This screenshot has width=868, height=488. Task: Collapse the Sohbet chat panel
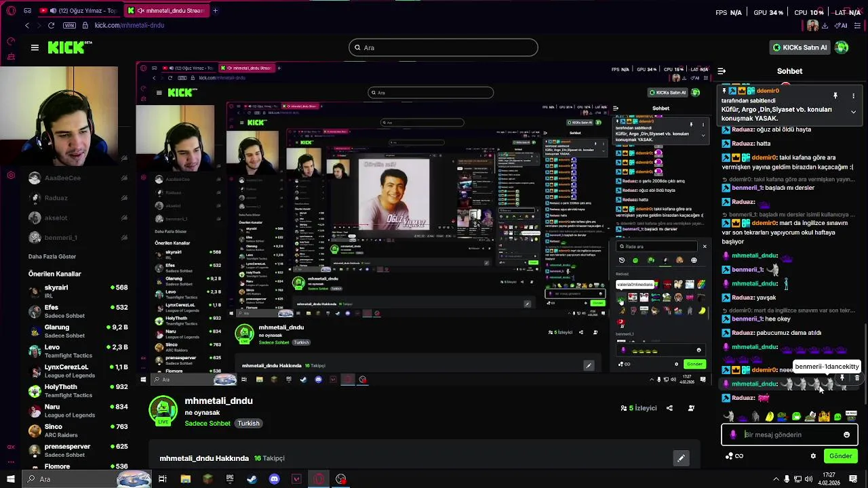pos(722,71)
